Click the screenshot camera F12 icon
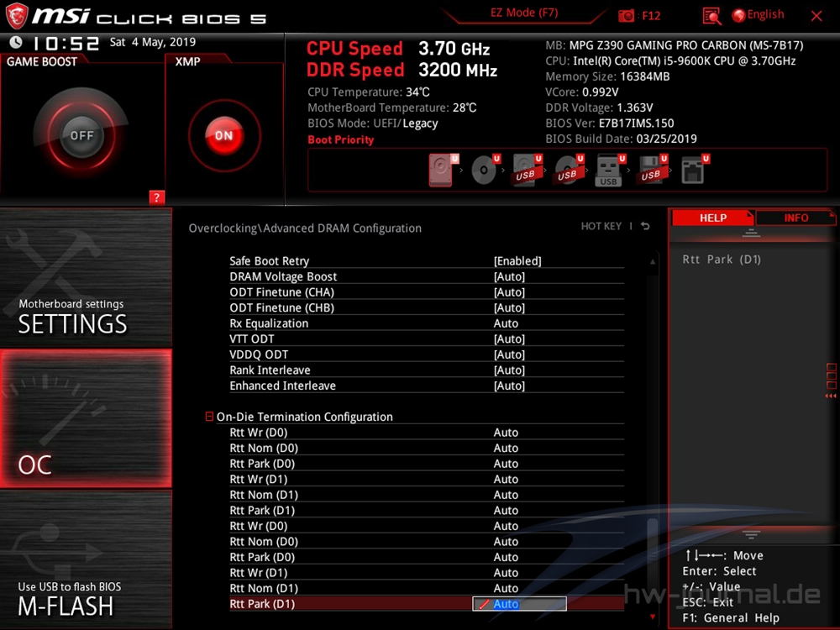 [x=625, y=15]
